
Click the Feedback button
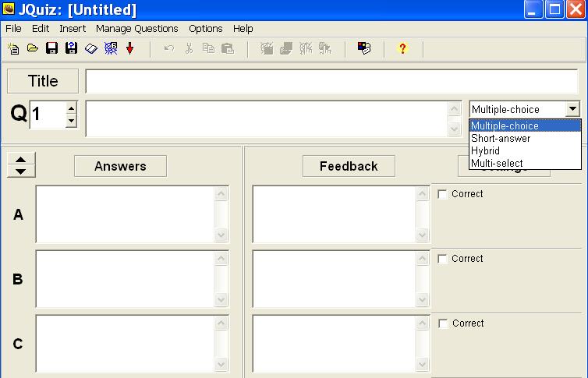click(x=349, y=166)
